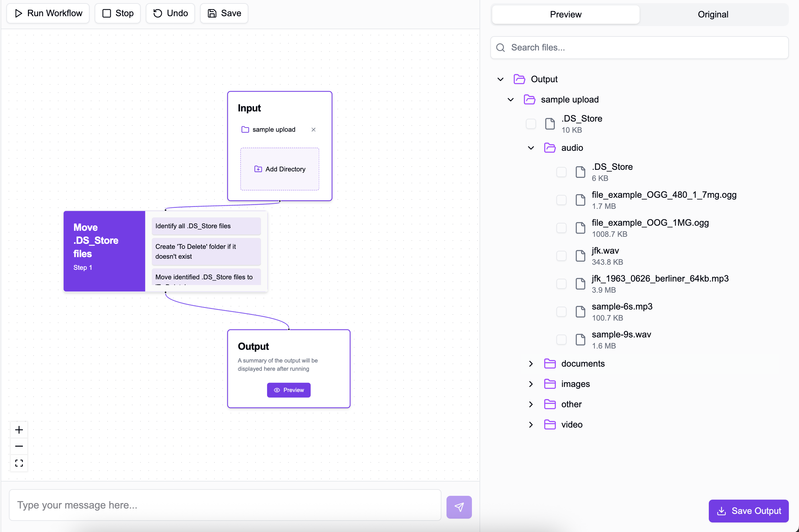This screenshot has width=799, height=532.
Task: Click the Stop square icon
Action: tap(107, 13)
